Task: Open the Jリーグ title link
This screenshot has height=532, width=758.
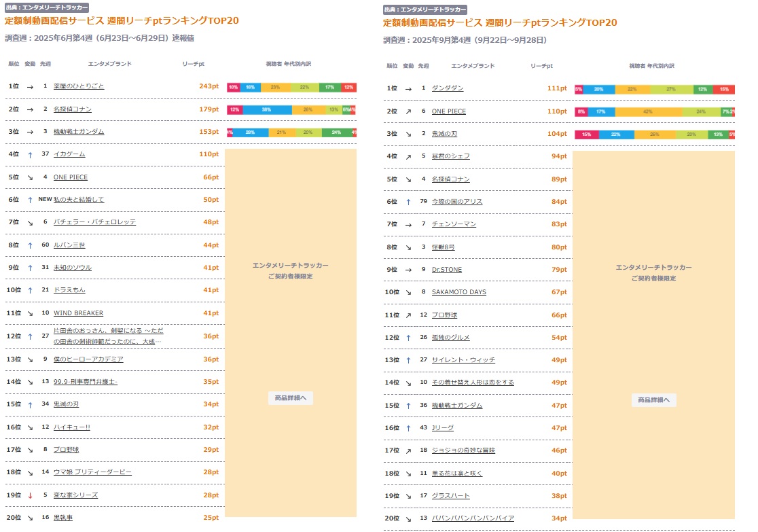Action: (442, 427)
